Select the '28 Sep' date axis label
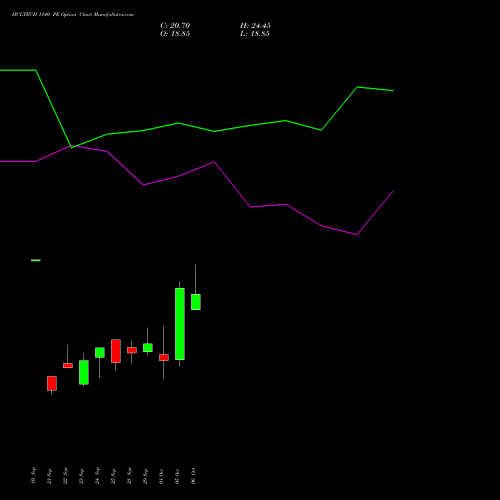The height and width of the screenshot is (500, 500). [129, 476]
